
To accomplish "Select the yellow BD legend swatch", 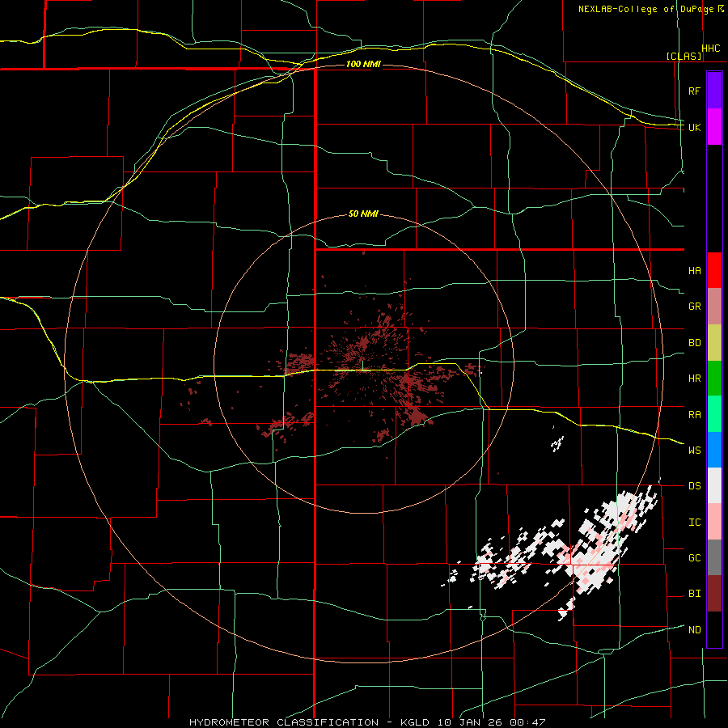I will (714, 343).
